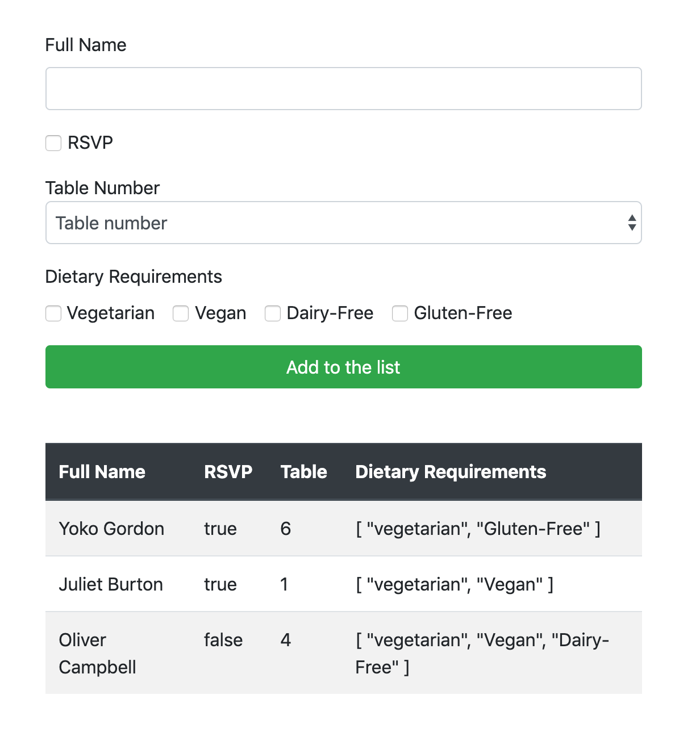Click the Dietary Requirements column header
Viewport: 700px width, 745px height.
[451, 472]
